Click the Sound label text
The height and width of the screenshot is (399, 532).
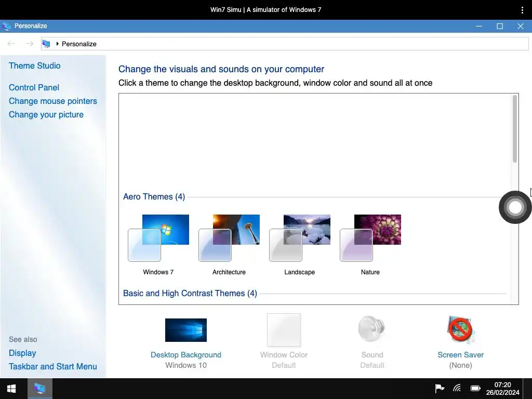(x=372, y=354)
